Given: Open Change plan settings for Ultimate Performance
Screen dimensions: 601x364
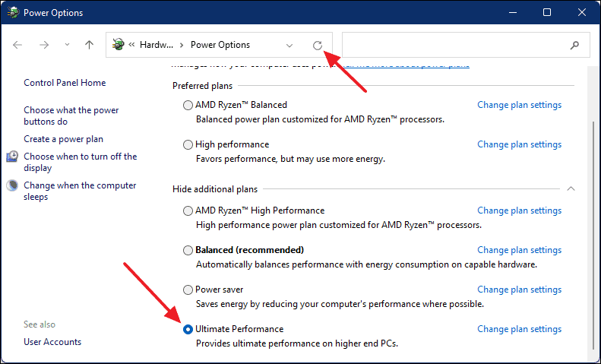Looking at the screenshot, I should 520,329.
